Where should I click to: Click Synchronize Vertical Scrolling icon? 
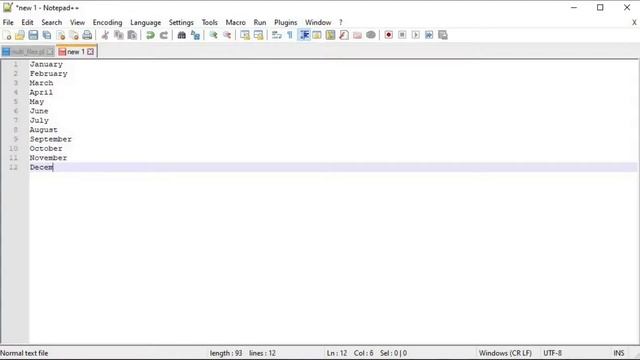[x=245, y=35]
